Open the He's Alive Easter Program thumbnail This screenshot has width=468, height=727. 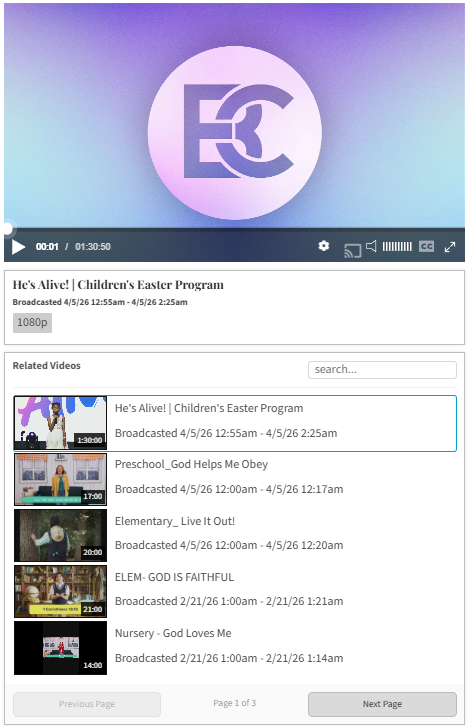60,423
